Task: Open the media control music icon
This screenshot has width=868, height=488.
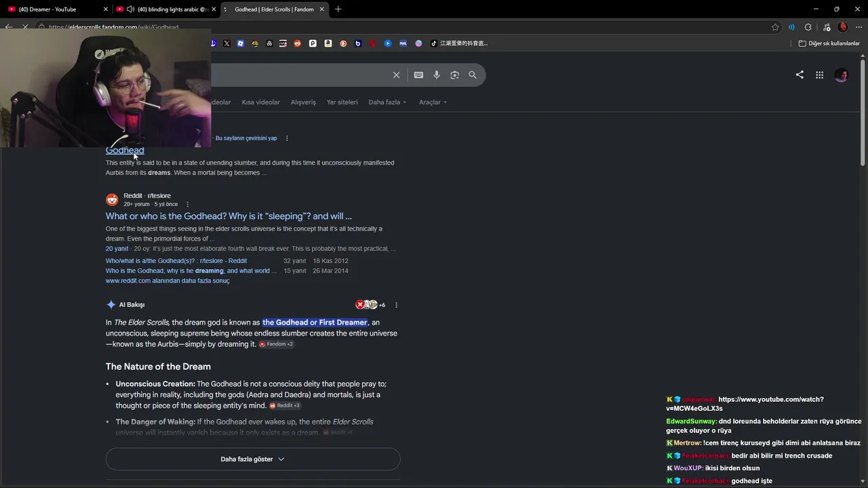Action: pos(826,27)
